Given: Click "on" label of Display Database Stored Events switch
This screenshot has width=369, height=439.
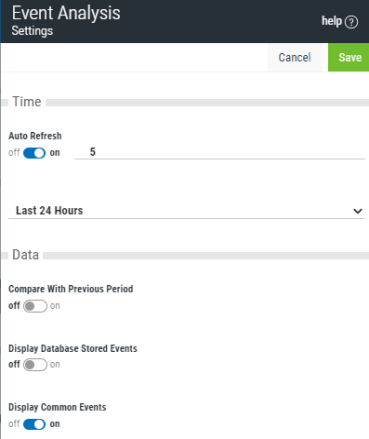Looking at the screenshot, I should click(x=55, y=364).
